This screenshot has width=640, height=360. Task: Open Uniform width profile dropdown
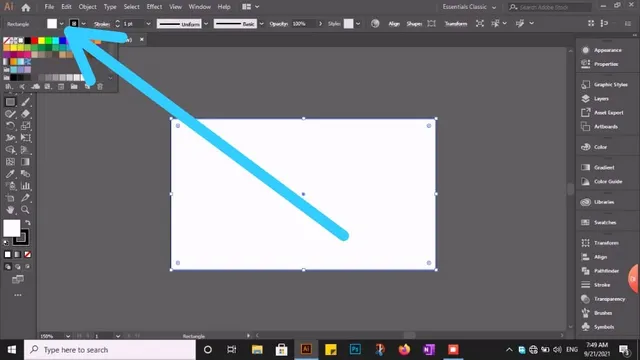click(x=206, y=24)
